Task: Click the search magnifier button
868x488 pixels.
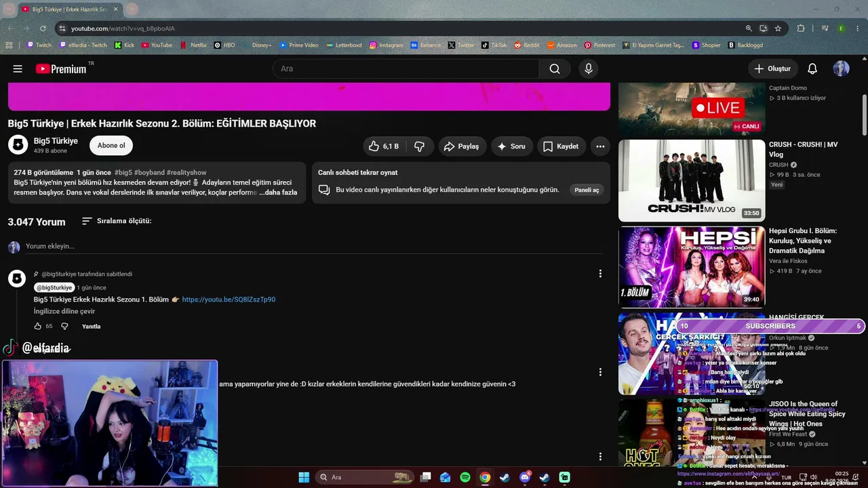Action: click(x=555, y=68)
